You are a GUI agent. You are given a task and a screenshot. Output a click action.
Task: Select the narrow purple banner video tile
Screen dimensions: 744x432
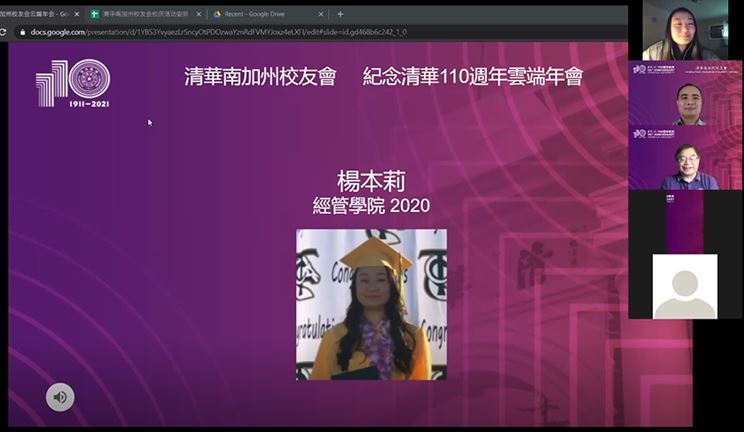(685, 222)
